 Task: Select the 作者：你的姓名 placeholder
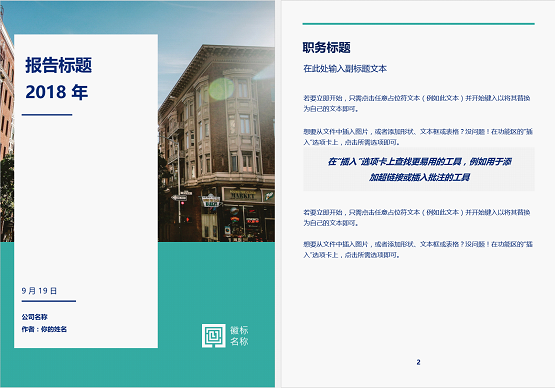coord(44,329)
